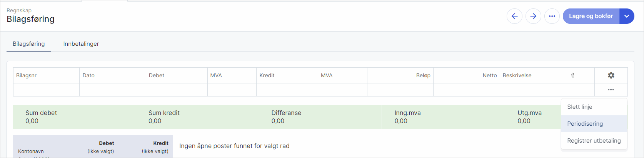This screenshot has width=644, height=158.
Task: Click the empty Dato cell
Action: point(113,90)
